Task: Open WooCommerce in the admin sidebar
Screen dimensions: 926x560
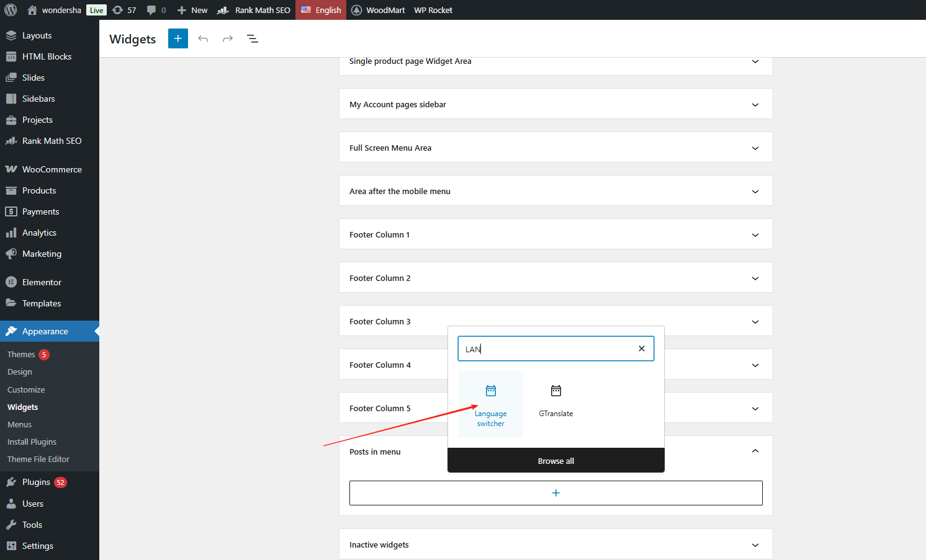Action: (x=52, y=169)
